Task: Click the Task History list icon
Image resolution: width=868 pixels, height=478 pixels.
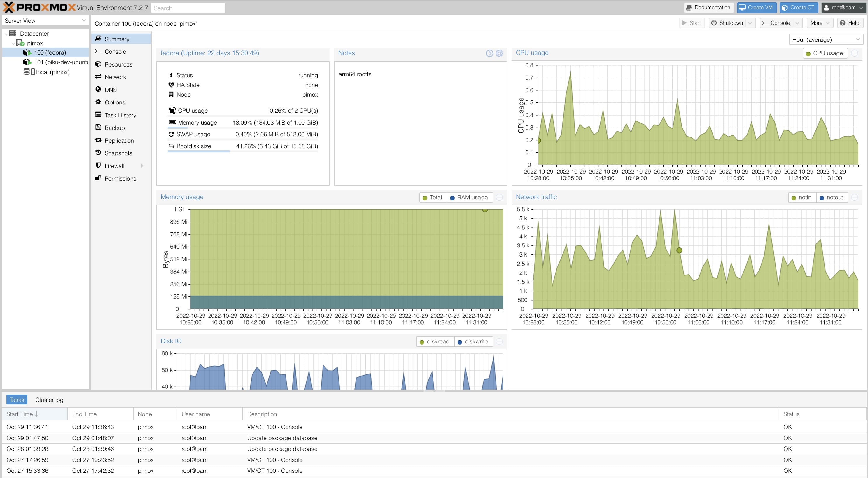Action: (98, 115)
